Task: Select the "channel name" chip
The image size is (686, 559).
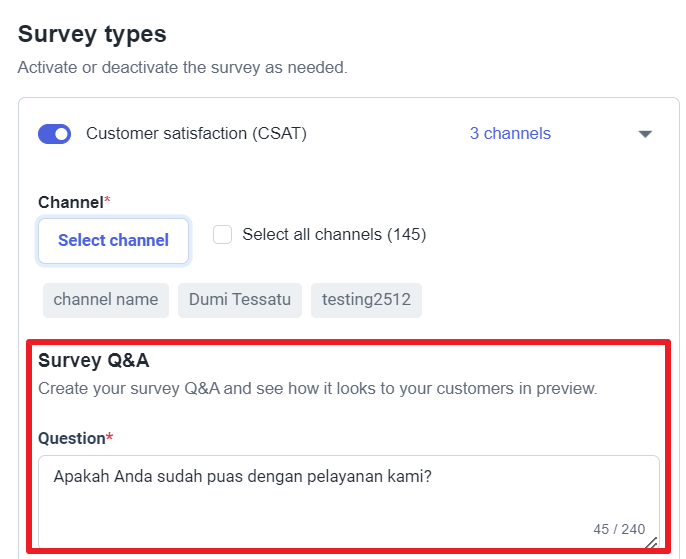Action: tap(106, 300)
